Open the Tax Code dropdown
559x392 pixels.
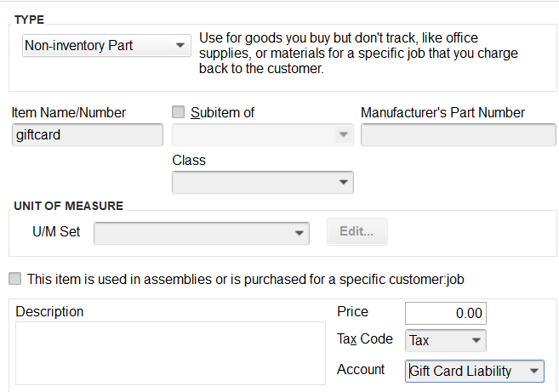pos(446,340)
